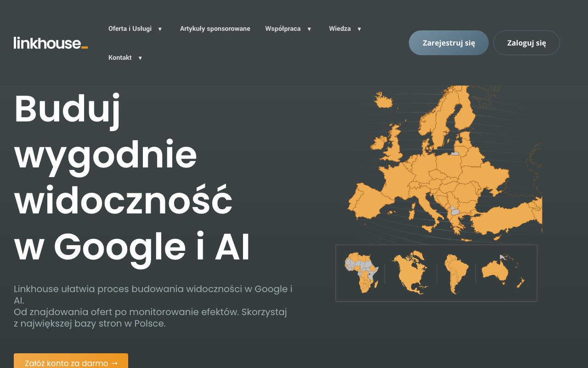This screenshot has width=588, height=368.
Task: Expand the arrow beside Oferta i Usługi
Action: (x=160, y=29)
